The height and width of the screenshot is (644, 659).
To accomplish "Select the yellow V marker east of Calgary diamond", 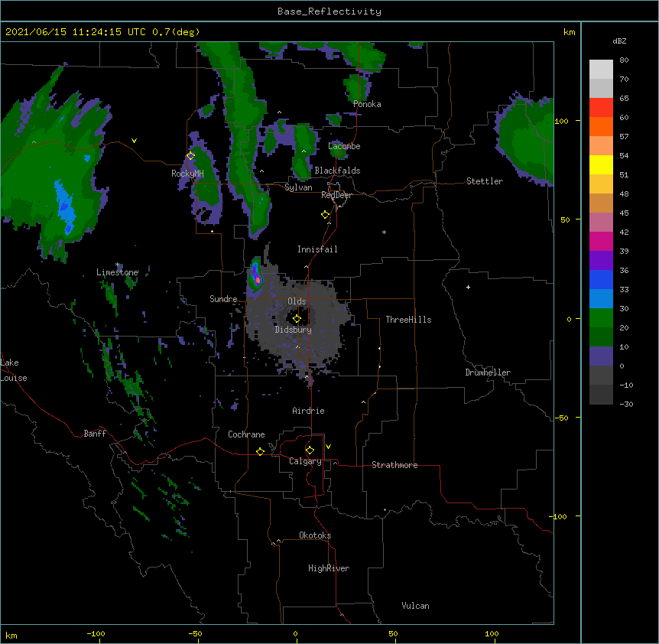I will (328, 447).
